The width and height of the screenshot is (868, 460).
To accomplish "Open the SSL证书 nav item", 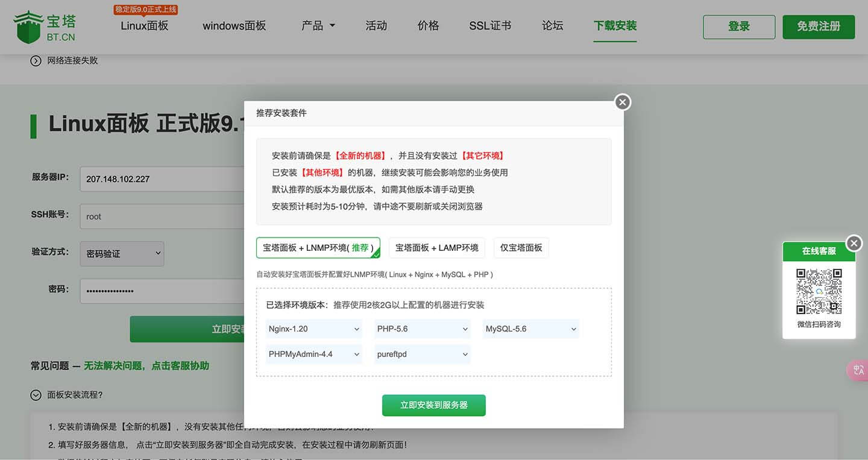I will tap(490, 26).
